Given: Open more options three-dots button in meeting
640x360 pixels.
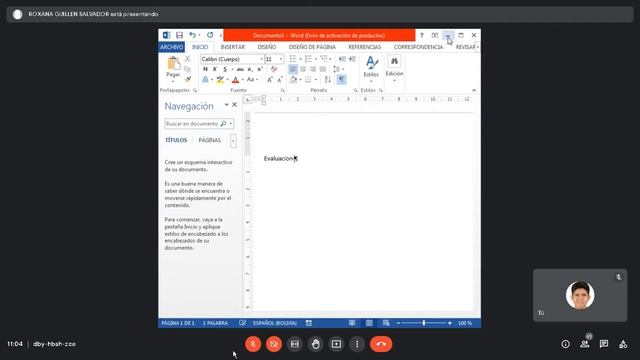Looking at the screenshot, I should point(357,344).
